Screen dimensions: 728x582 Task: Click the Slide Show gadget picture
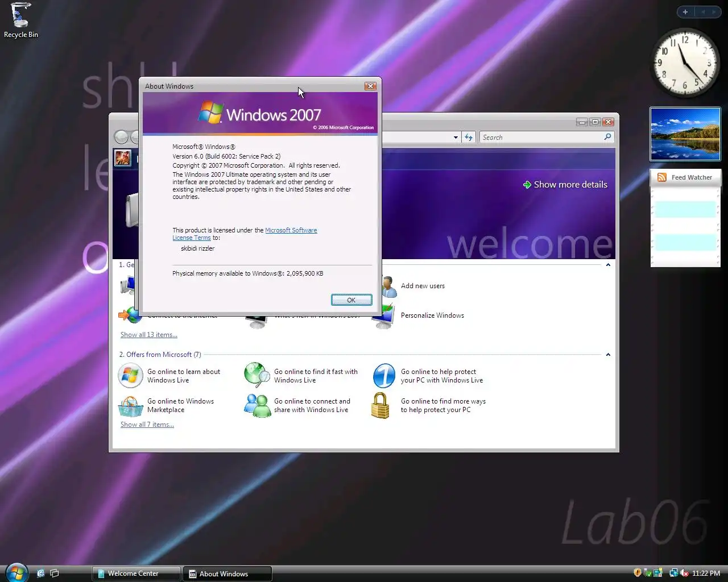[x=685, y=134]
